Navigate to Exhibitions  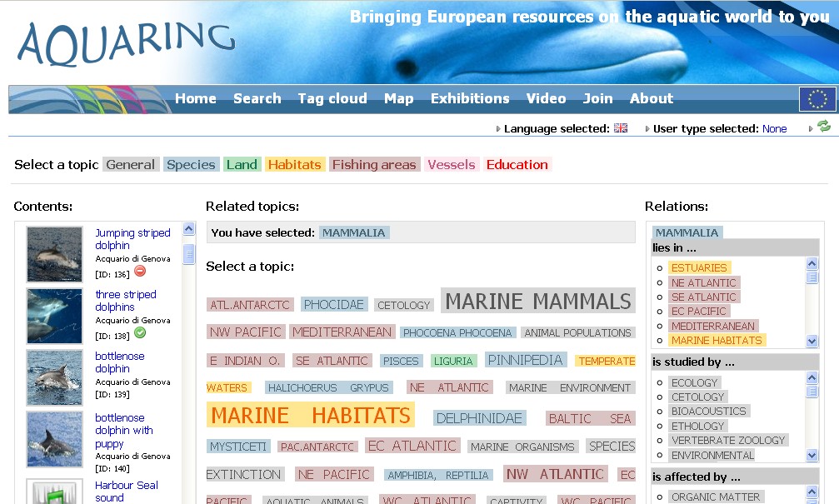tap(471, 98)
